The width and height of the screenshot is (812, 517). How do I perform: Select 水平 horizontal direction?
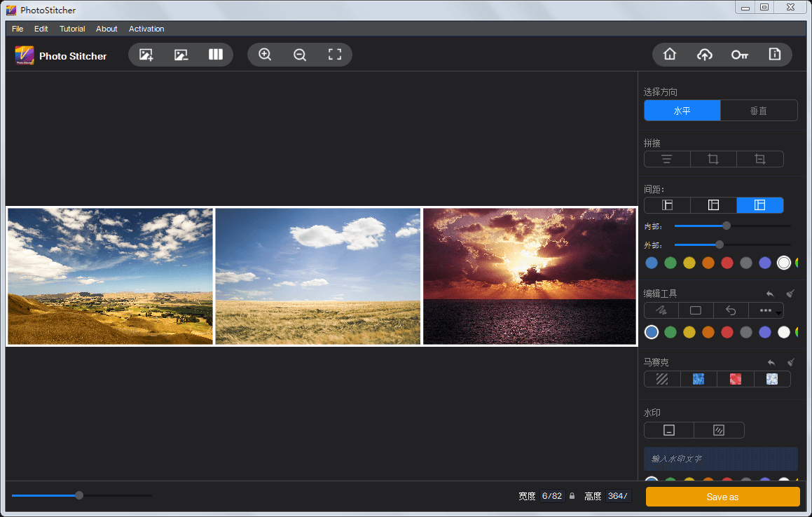coord(682,111)
